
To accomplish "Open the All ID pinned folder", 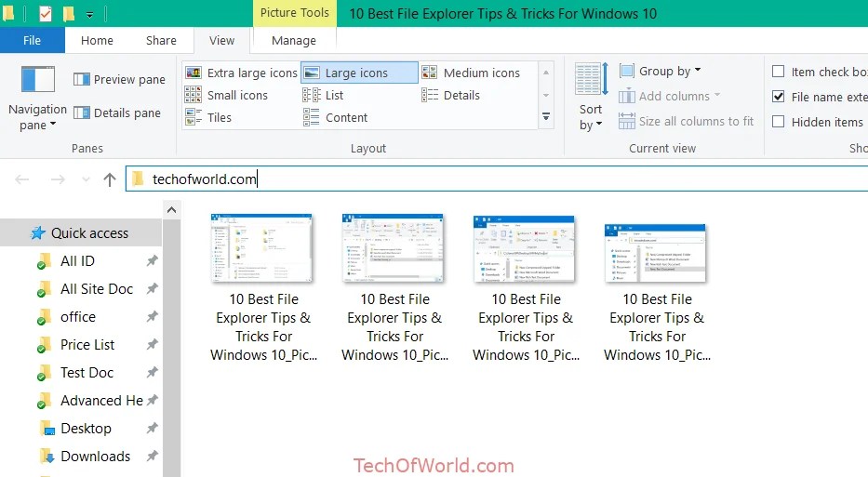I will click(x=77, y=261).
